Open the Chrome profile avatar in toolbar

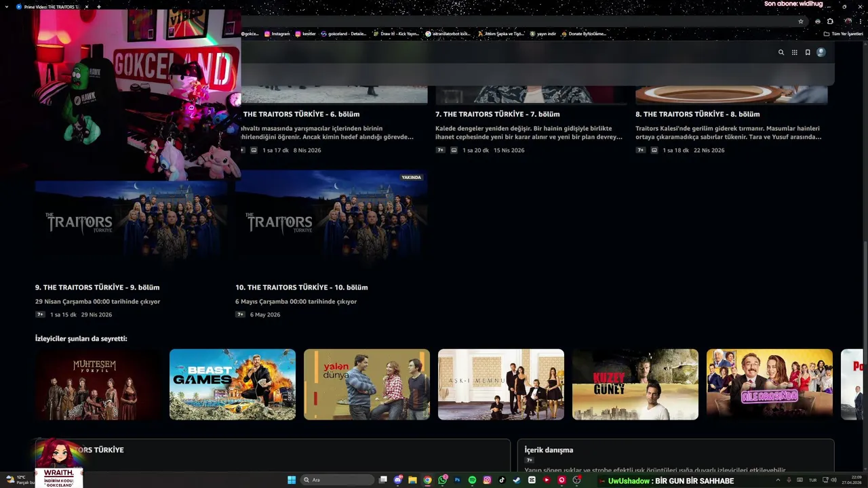coord(848,21)
